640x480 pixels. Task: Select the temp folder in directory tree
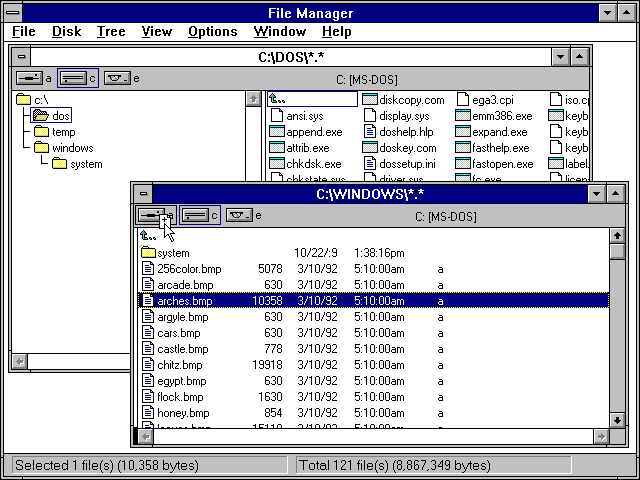tap(40, 132)
